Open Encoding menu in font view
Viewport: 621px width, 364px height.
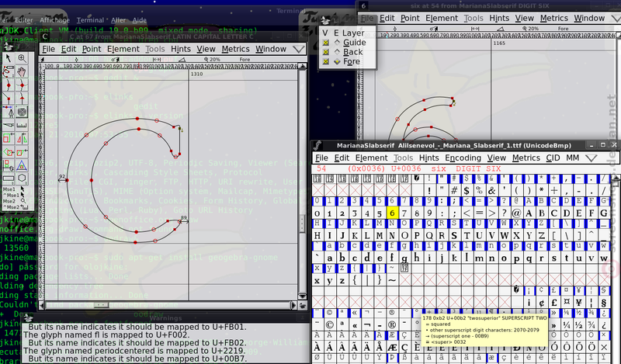(x=463, y=158)
